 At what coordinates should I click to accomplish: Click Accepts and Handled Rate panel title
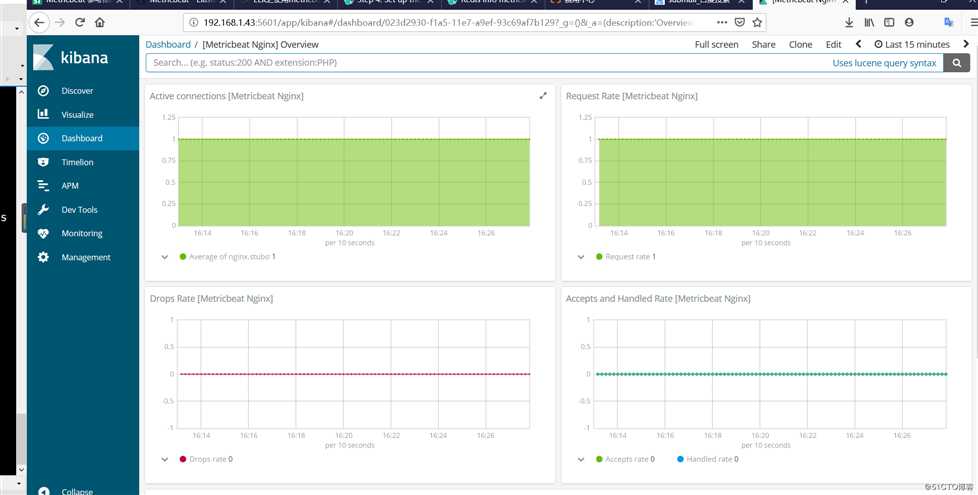click(658, 299)
